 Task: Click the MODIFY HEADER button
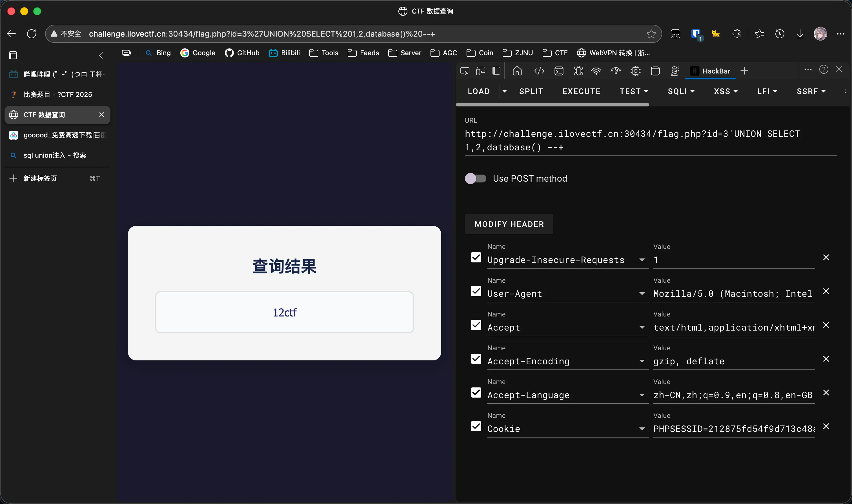pos(509,224)
